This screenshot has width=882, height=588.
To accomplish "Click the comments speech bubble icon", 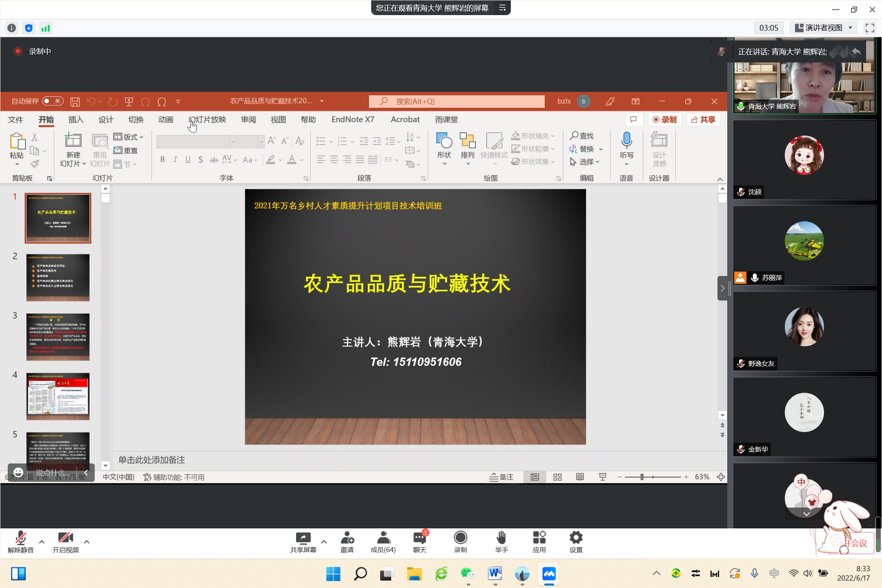I will click(x=633, y=119).
